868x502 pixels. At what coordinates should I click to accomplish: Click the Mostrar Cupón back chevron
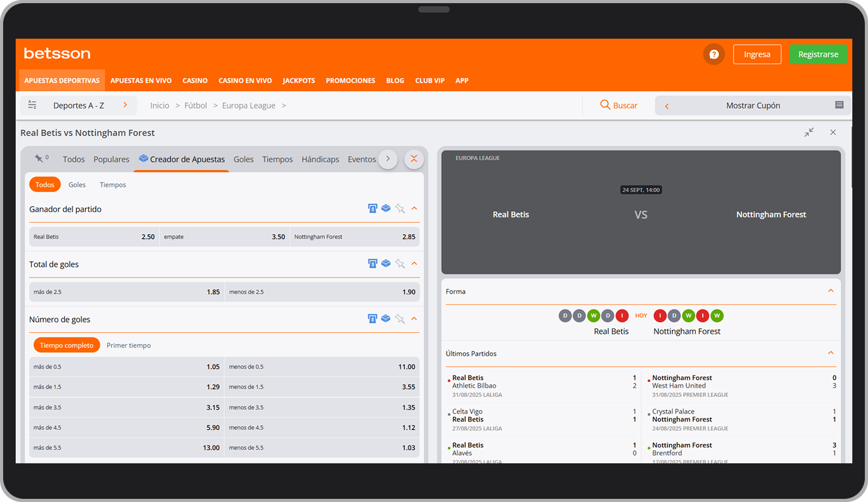(667, 106)
